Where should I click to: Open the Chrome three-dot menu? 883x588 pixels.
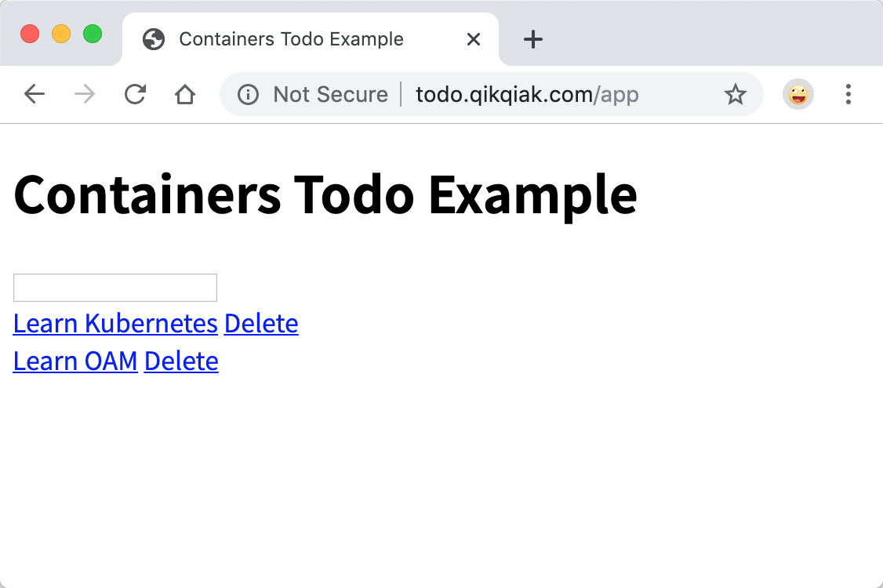[x=848, y=94]
